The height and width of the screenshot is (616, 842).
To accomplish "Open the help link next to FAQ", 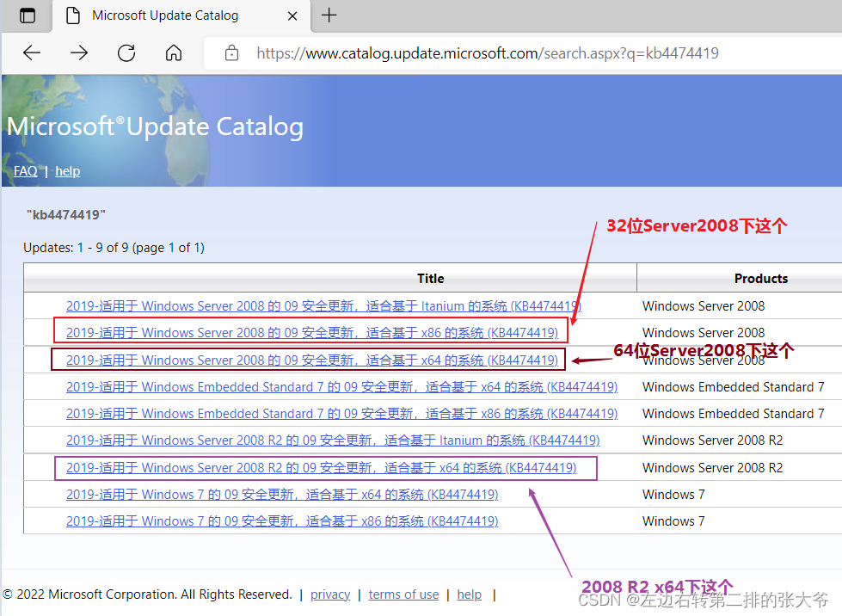I will click(x=67, y=170).
